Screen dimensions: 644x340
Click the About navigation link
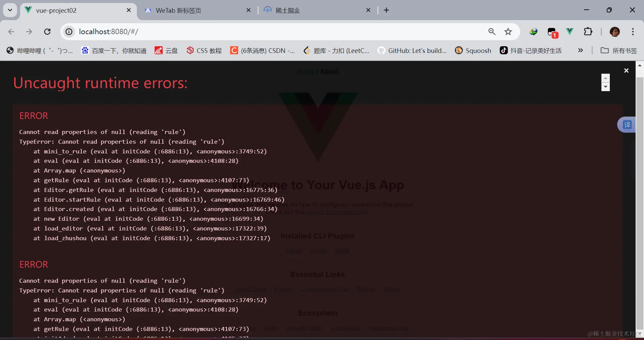click(329, 71)
